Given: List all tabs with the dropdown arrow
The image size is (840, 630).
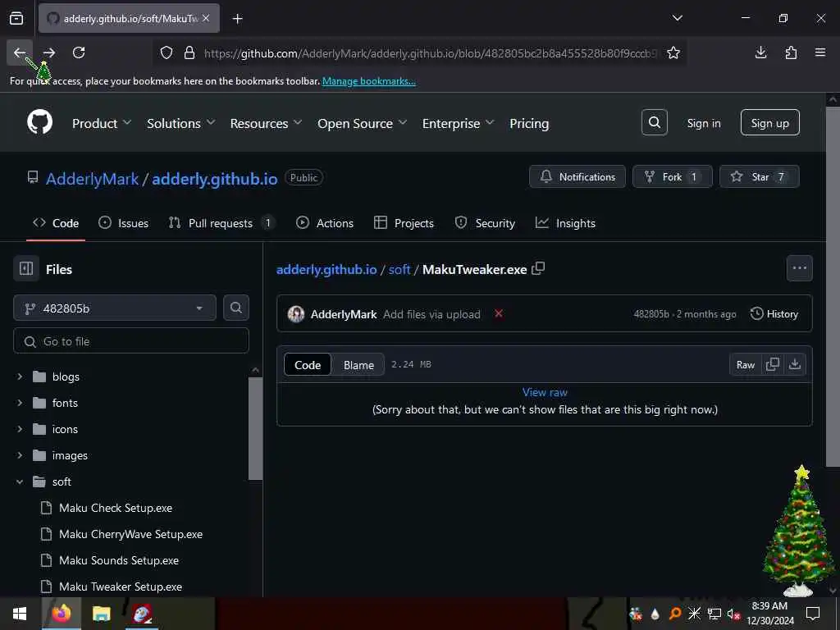Looking at the screenshot, I should coord(677,18).
